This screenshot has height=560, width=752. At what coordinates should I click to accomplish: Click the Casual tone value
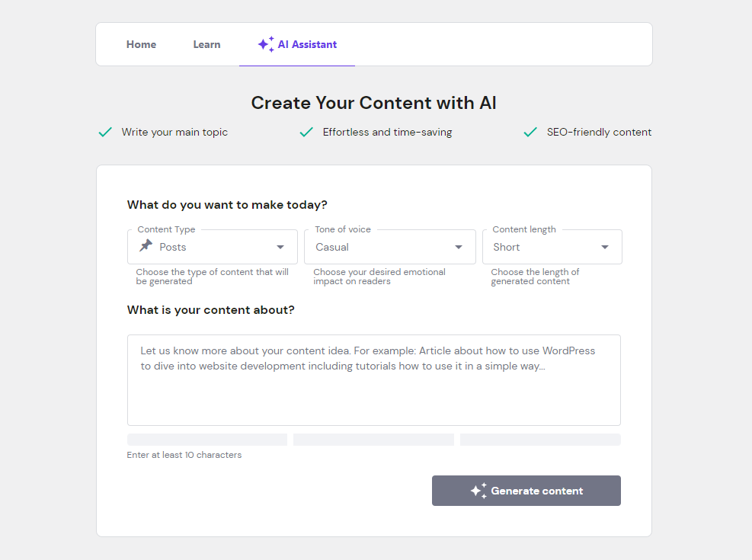point(332,247)
